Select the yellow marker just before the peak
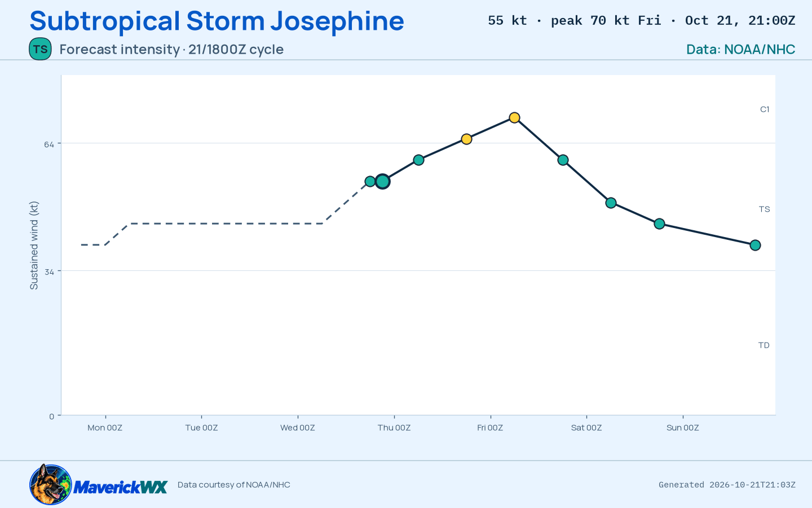The height and width of the screenshot is (508, 812). tap(466, 139)
